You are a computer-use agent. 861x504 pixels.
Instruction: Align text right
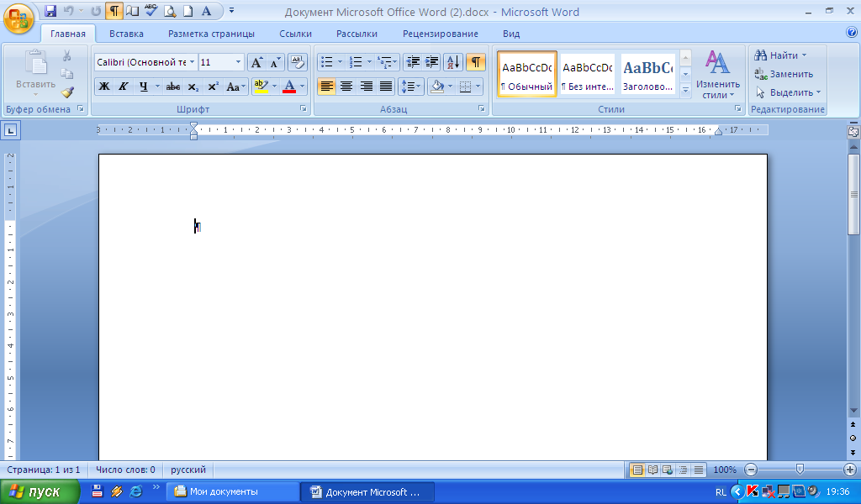pyautogui.click(x=367, y=87)
